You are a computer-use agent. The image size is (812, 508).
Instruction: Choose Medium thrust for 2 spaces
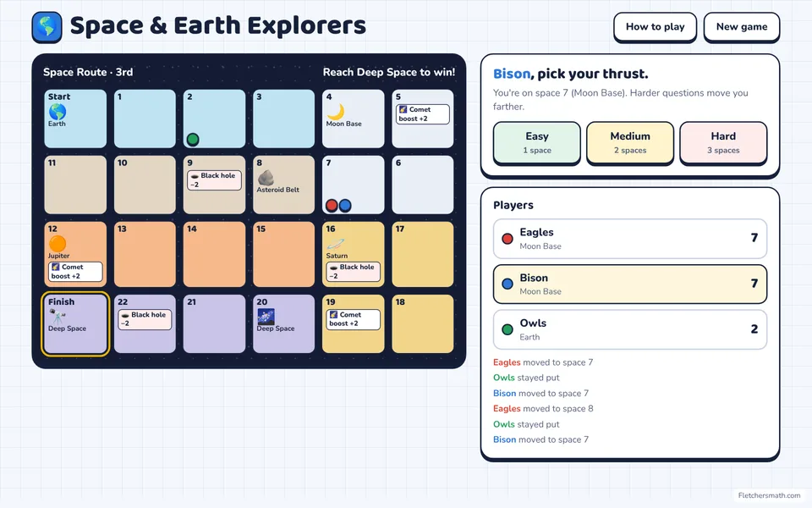(630, 142)
